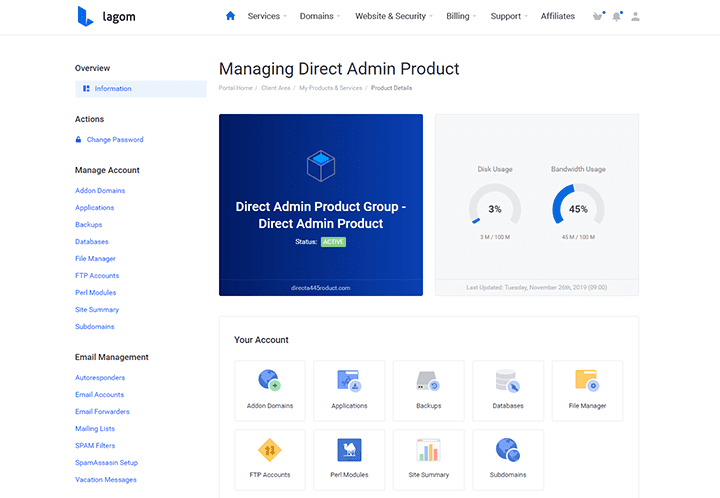The width and height of the screenshot is (720, 498).
Task: Open Mailing Lists link
Action: tap(95, 428)
